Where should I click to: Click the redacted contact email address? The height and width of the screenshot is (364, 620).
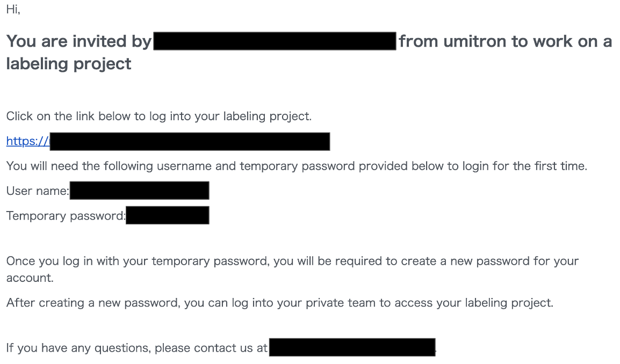[352, 347]
